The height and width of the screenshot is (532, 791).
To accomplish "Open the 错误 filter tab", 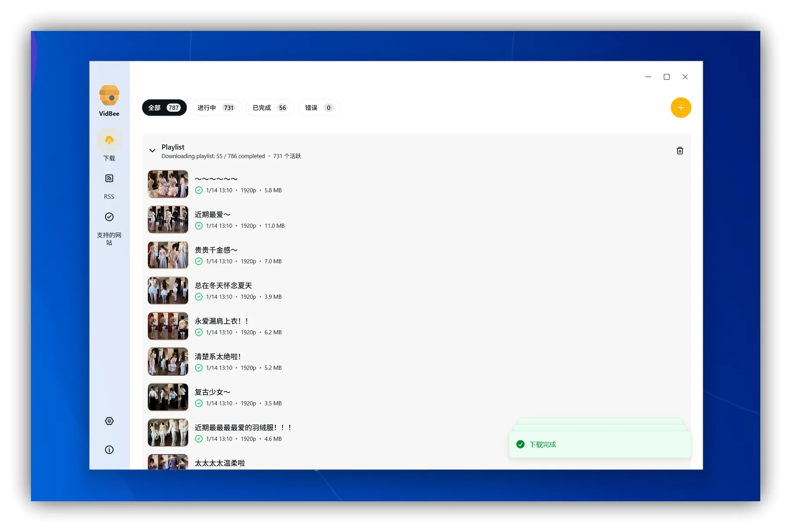I will coord(319,108).
